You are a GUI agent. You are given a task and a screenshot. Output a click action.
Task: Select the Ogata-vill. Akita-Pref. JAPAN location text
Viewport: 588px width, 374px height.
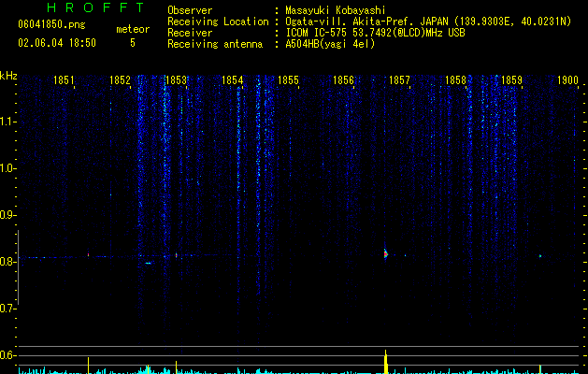tap(428, 22)
